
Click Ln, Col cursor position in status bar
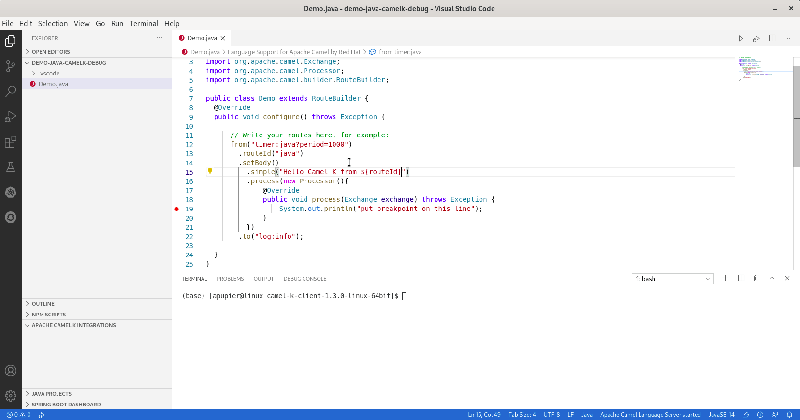pyautogui.click(x=484, y=415)
